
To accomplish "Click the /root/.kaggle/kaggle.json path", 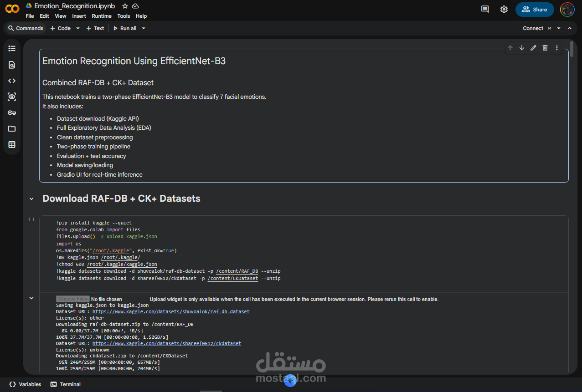I will tap(122, 264).
